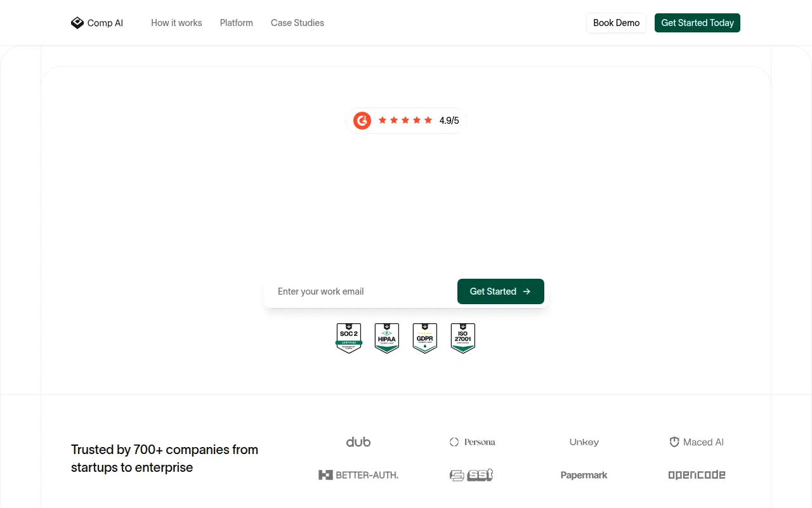Viewport: 812px width, 508px height.
Task: Click the Trusted by 700+ companies heading
Action: pyautogui.click(x=165, y=458)
